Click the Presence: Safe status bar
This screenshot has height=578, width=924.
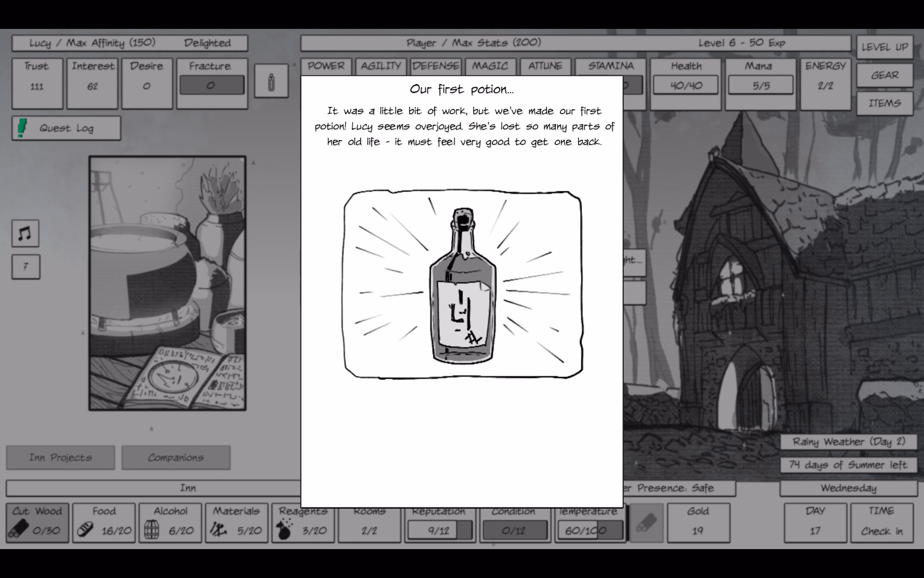pos(680,488)
